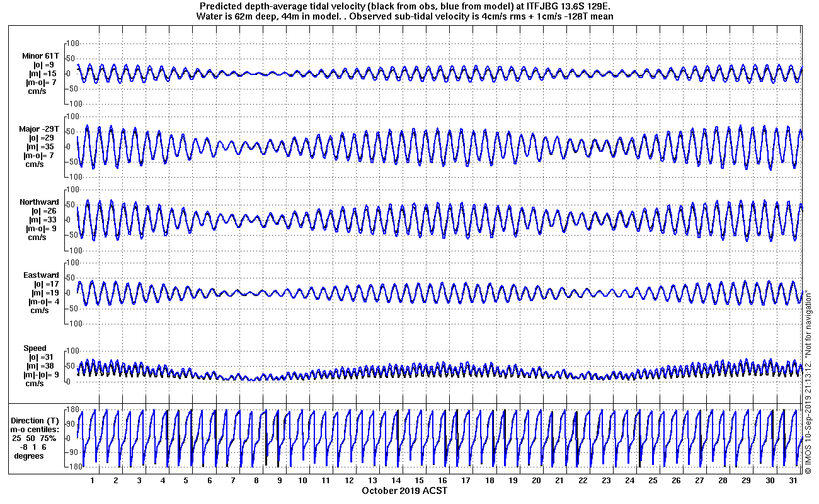The image size is (819, 504).
Task: Click '|m-o|= 4' in the Eastward panel
Action: tap(43, 302)
